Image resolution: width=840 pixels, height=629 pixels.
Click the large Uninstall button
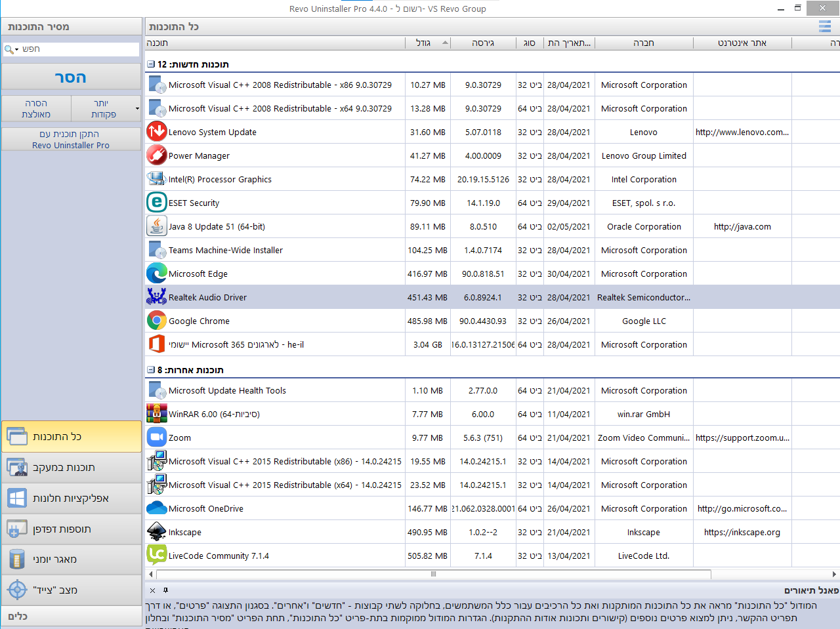(71, 77)
